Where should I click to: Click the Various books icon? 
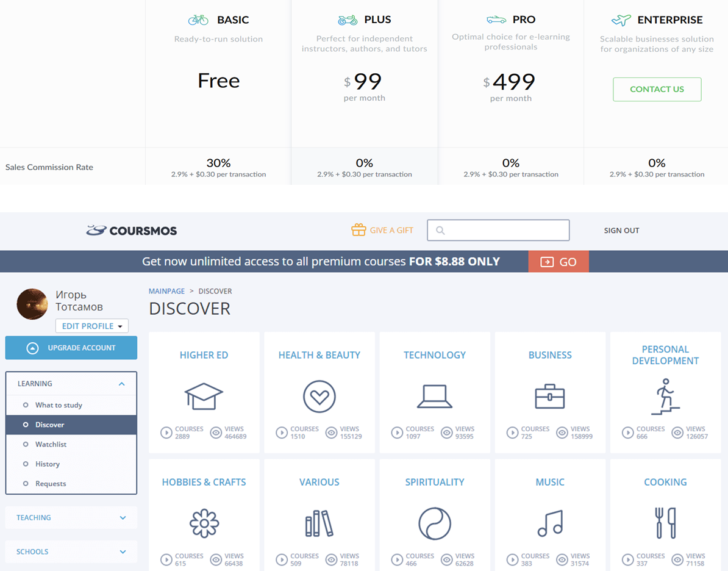pos(319,523)
